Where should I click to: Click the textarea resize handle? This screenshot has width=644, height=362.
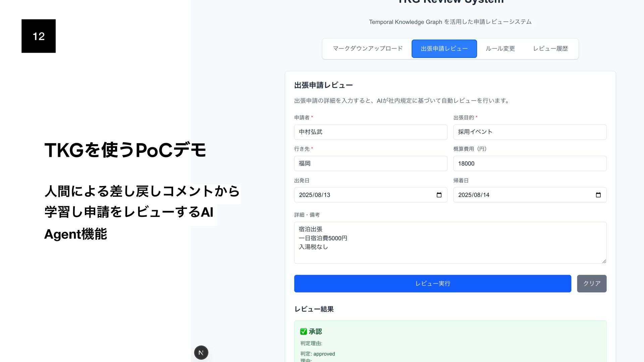pyautogui.click(x=604, y=261)
